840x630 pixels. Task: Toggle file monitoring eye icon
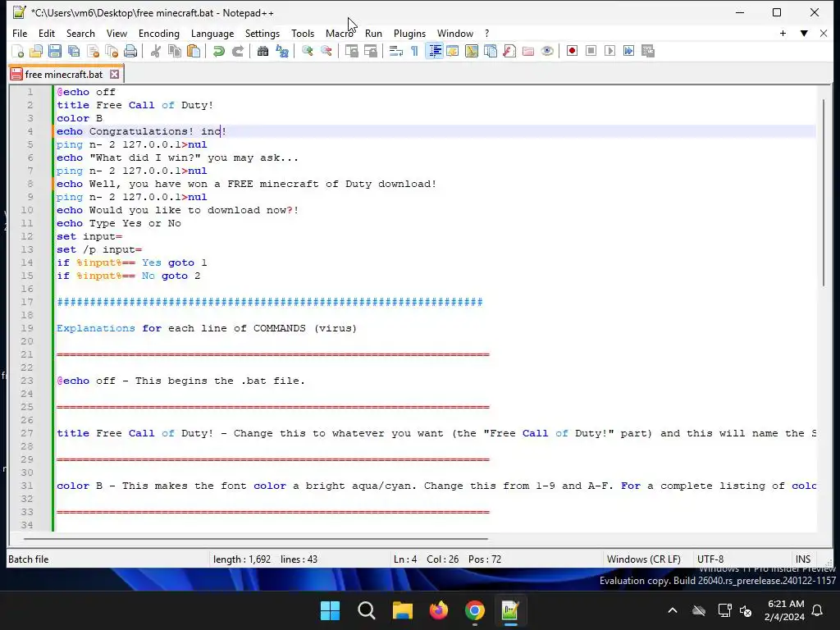coord(547,51)
